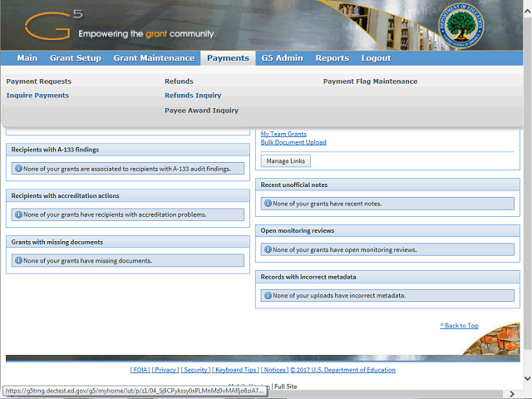The width and height of the screenshot is (532, 399).
Task: Open Payee Award Inquiry
Action: pos(201,111)
